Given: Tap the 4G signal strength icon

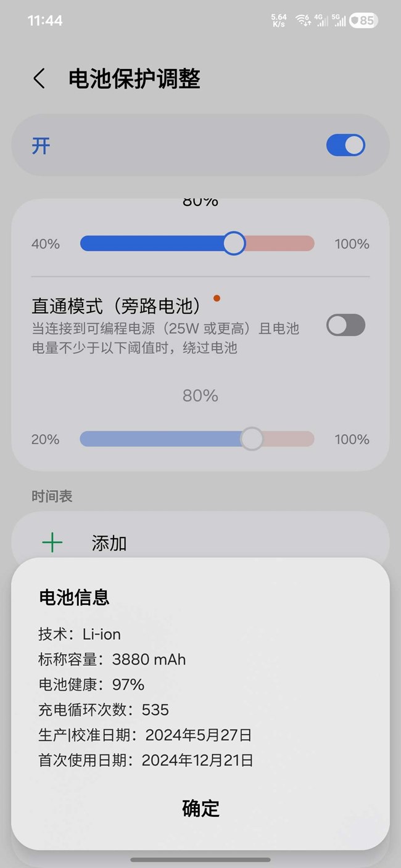Looking at the screenshot, I should point(321,20).
